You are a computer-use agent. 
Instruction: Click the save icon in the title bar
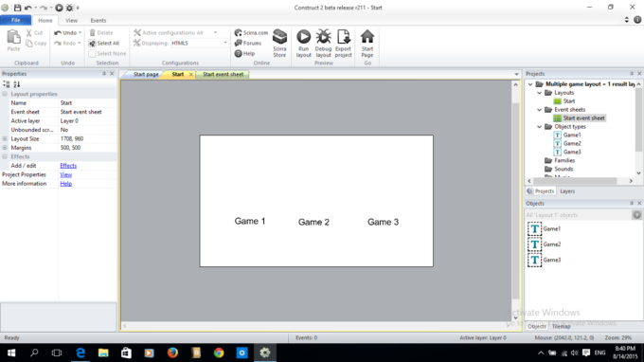point(17,8)
